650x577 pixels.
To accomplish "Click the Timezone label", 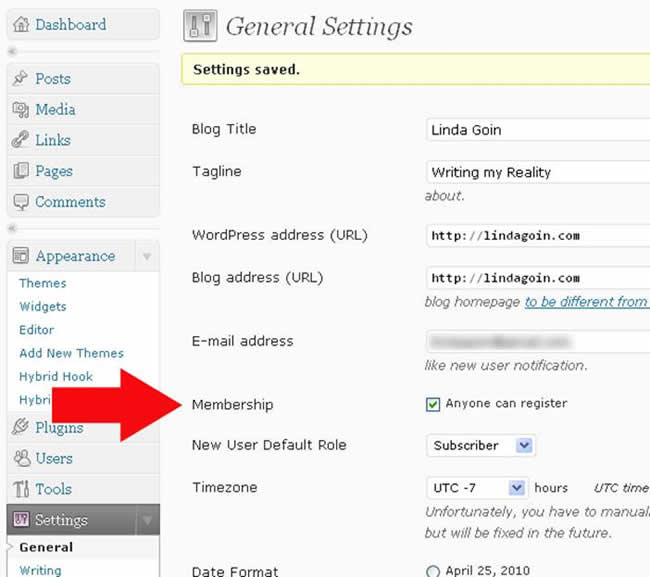I will (225, 487).
